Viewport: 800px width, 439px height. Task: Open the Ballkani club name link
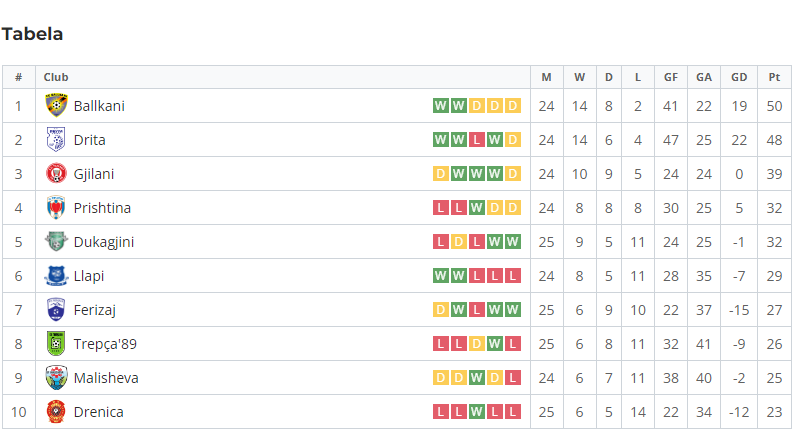pos(99,106)
